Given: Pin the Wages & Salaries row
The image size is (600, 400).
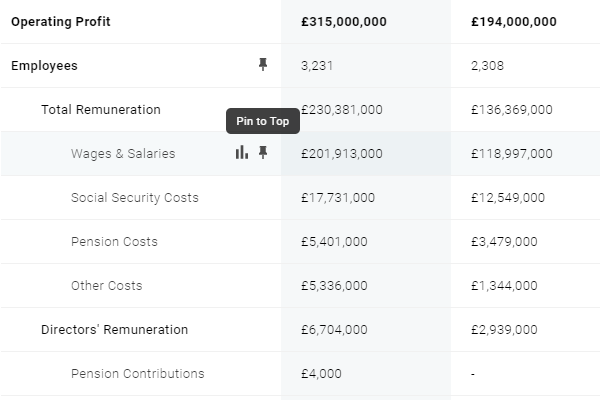Looking at the screenshot, I should [x=262, y=153].
